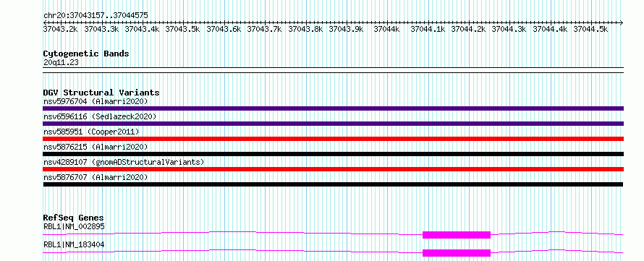Click the magenta exon block of RBL1|NM_183404
644x261 pixels.
point(457,253)
